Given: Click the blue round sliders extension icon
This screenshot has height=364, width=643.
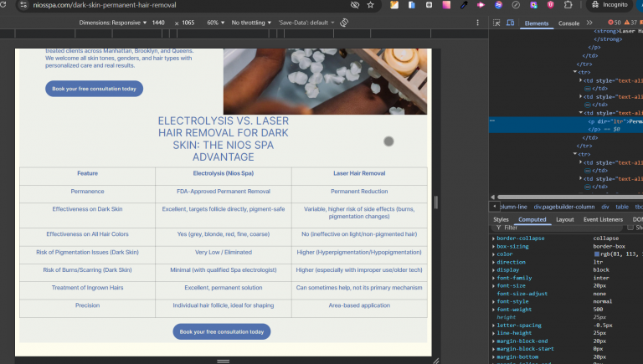Looking at the screenshot, I should click(499, 5).
